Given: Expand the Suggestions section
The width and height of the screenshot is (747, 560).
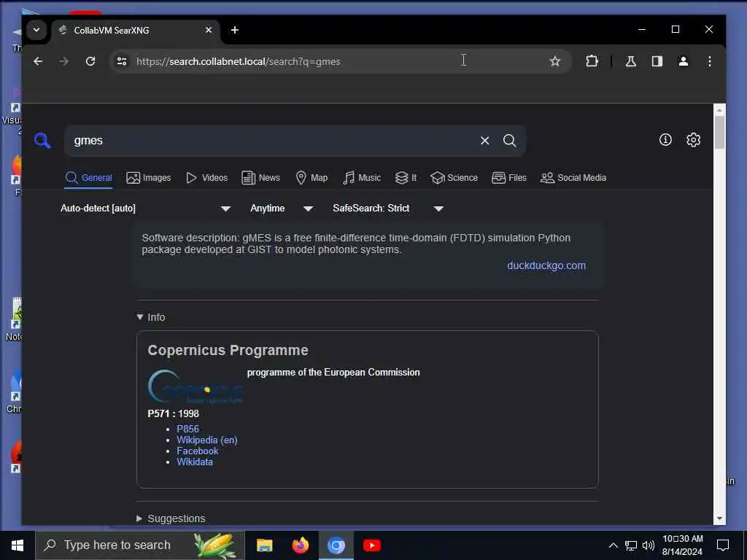Looking at the screenshot, I should click(x=171, y=518).
